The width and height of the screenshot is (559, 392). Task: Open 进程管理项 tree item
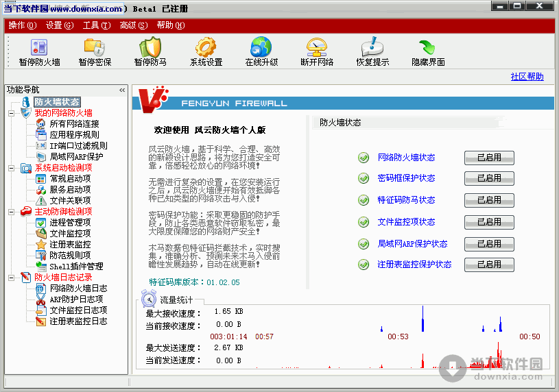tap(70, 222)
